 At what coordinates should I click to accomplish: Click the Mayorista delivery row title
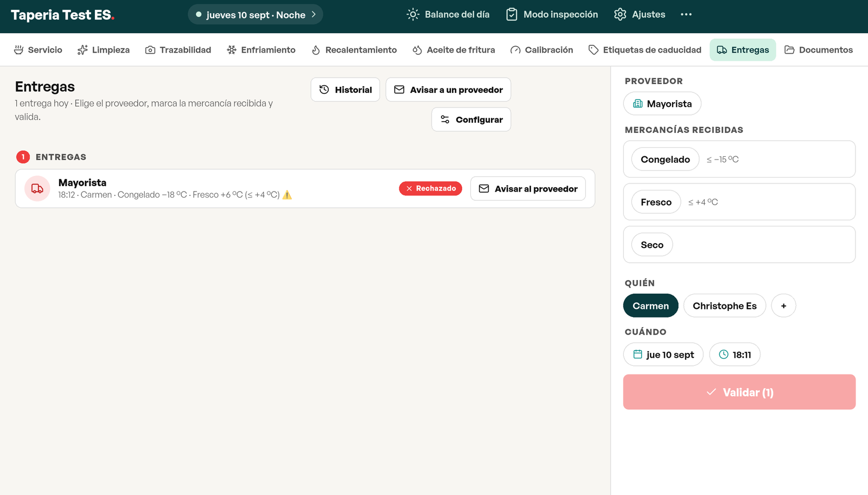[x=82, y=183]
